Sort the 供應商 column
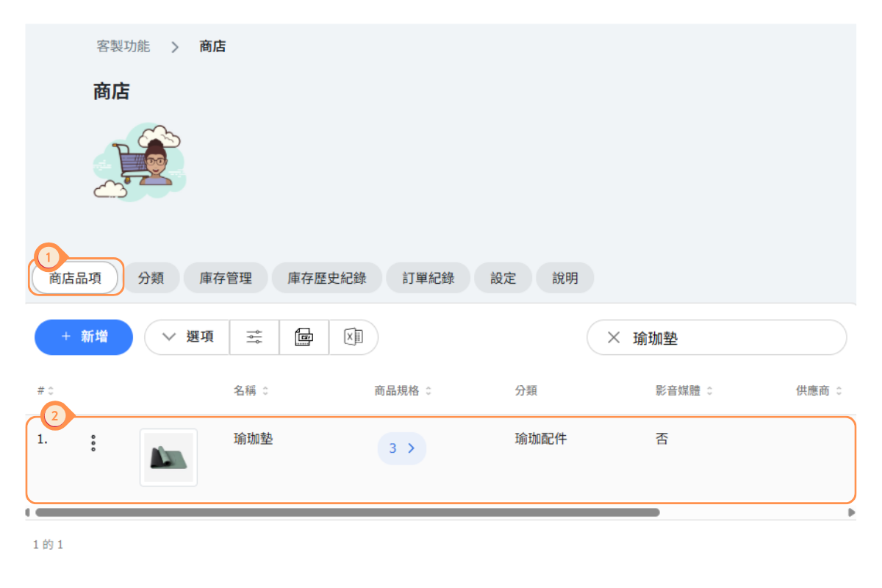 [839, 391]
